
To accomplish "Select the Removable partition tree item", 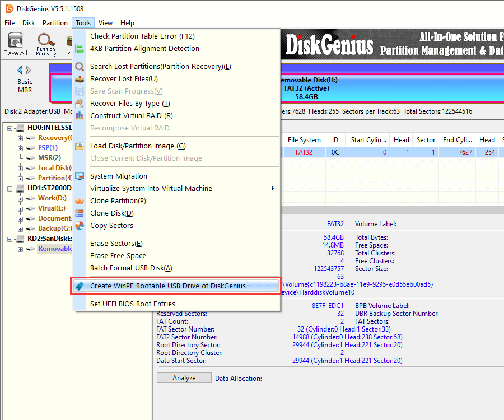I will click(55, 249).
